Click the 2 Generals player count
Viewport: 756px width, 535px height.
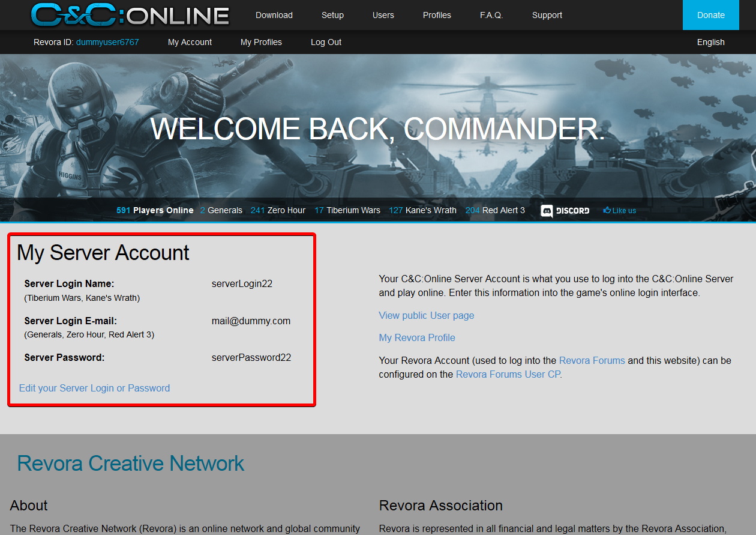coord(221,210)
